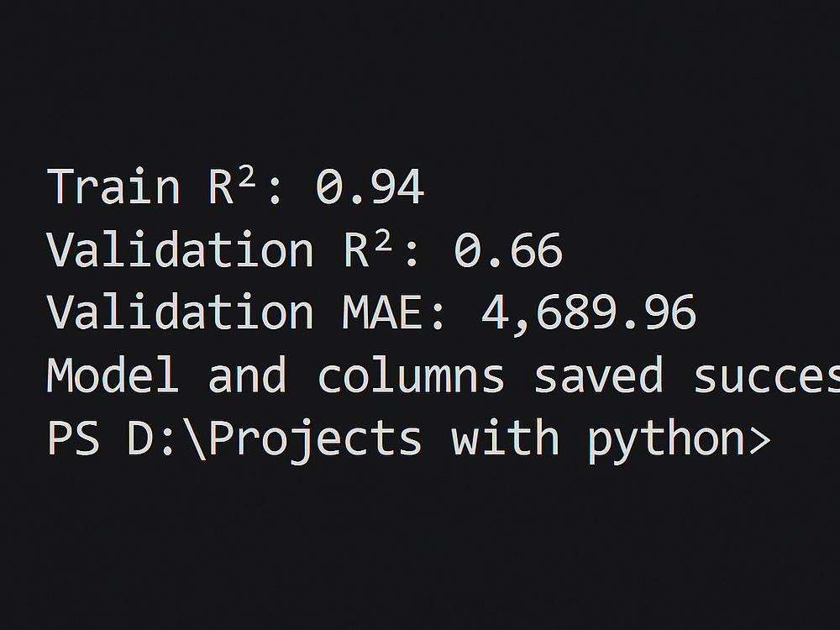
Task: Click the > prompt character
Action: pyautogui.click(x=759, y=440)
